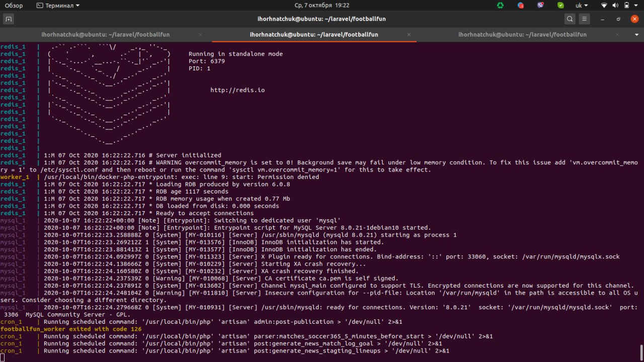Click 'MySQL Community Server - GPL.' text

[79, 314]
